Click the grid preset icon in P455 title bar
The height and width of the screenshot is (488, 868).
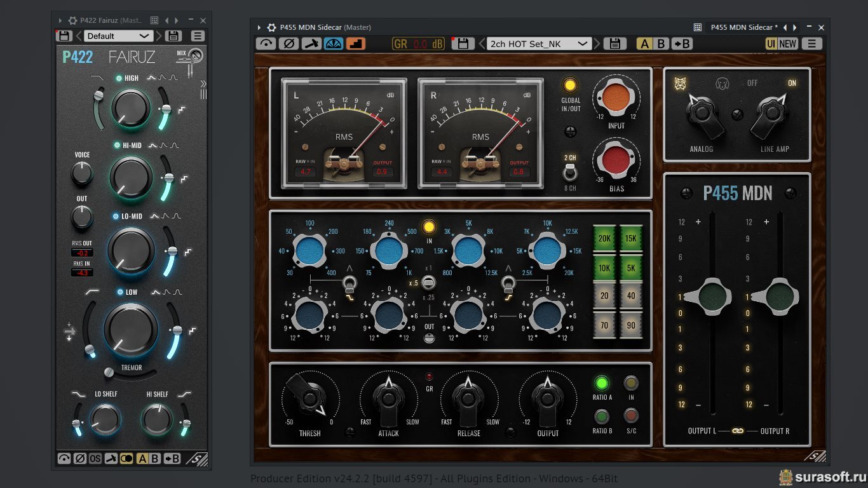pos(697,27)
